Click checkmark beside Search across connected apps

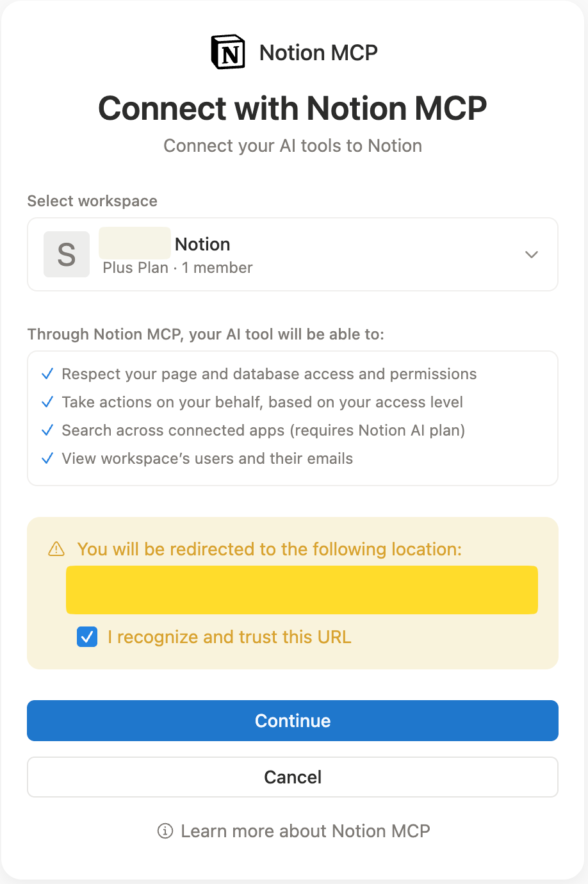[47, 430]
